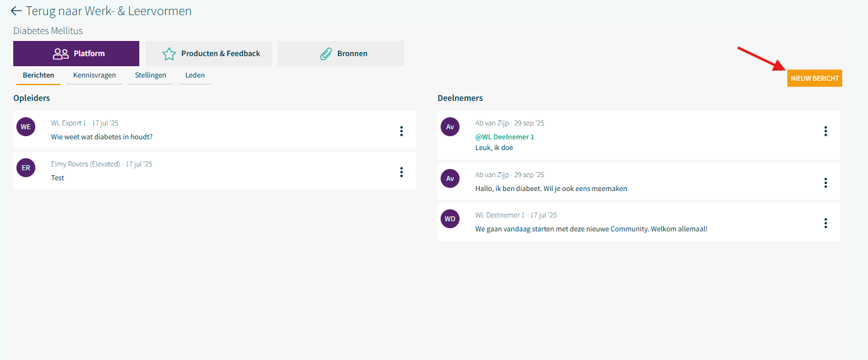The width and height of the screenshot is (868, 360).
Task: Open the Bronnen section
Action: click(x=341, y=54)
